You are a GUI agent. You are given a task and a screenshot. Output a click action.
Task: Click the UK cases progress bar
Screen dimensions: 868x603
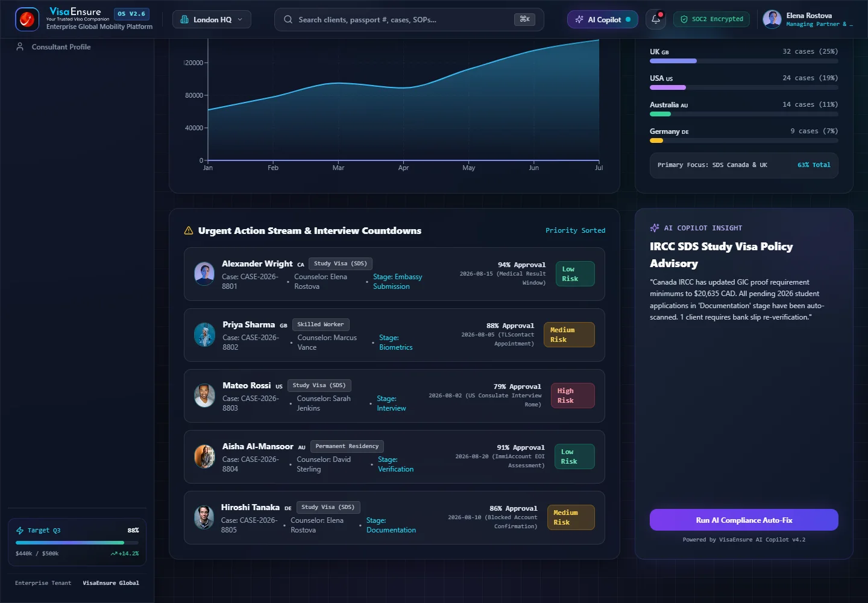[744, 61]
